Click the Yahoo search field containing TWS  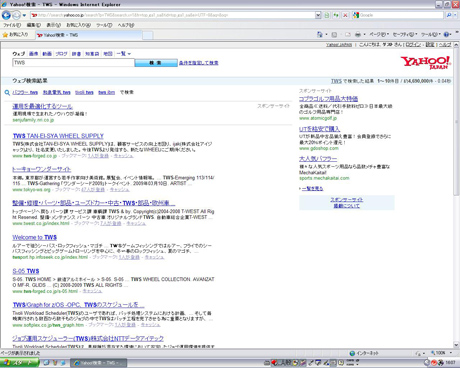tap(73, 63)
